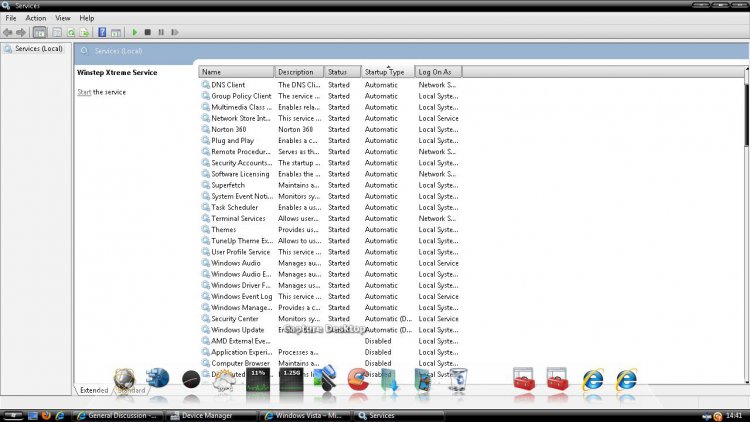Click the green download-folder dock icon

click(390, 381)
